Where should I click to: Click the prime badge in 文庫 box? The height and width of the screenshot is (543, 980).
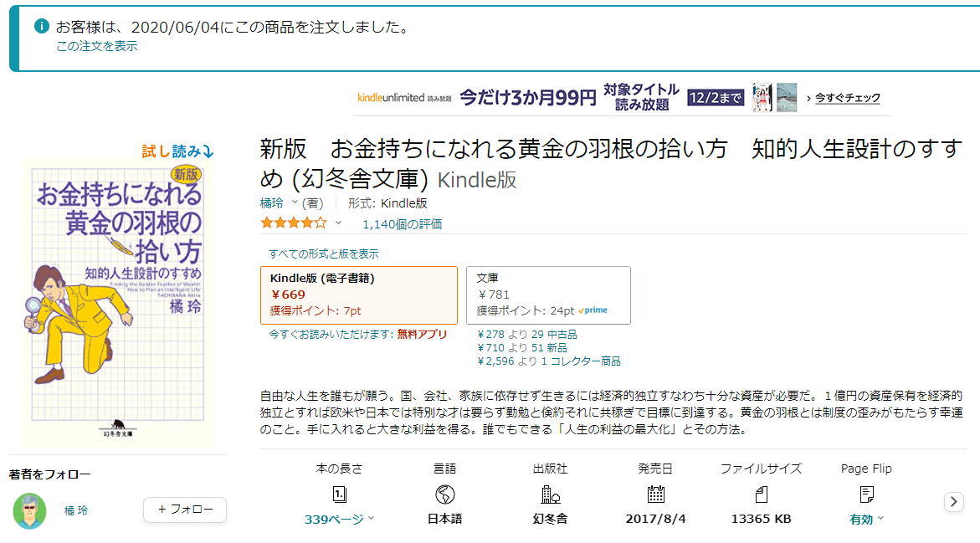[x=593, y=310]
